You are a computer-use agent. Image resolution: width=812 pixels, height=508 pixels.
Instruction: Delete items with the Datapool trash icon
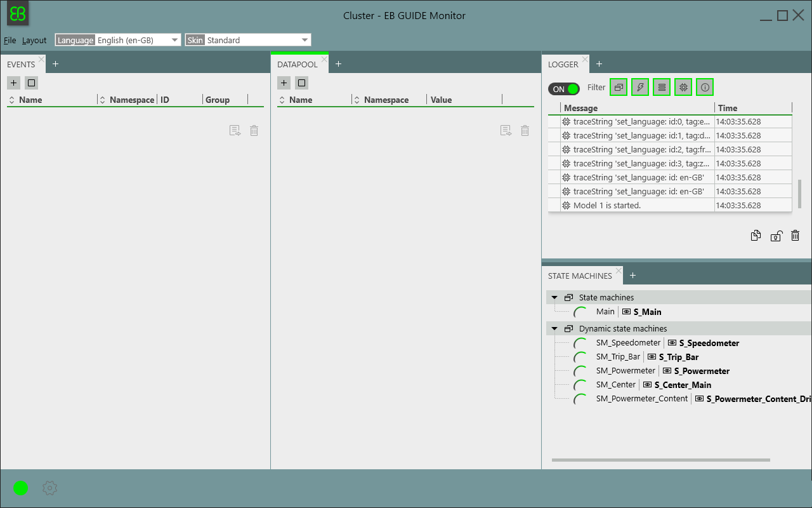coord(525,131)
